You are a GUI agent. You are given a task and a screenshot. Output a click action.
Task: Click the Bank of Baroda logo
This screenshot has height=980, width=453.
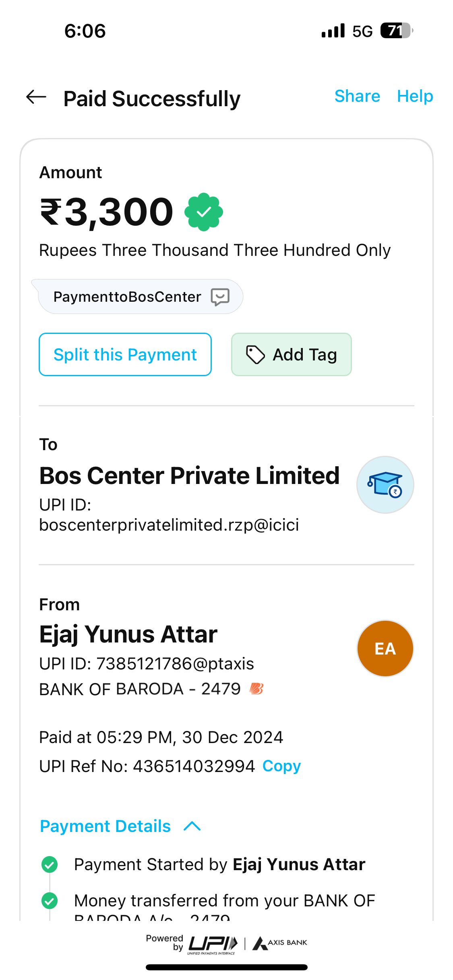coord(256,689)
